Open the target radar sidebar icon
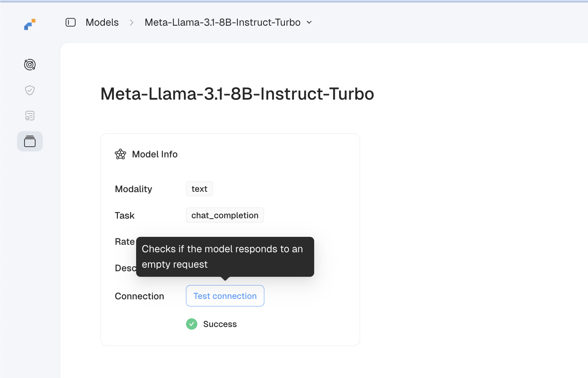Image resolution: width=588 pixels, height=378 pixels. click(x=30, y=64)
